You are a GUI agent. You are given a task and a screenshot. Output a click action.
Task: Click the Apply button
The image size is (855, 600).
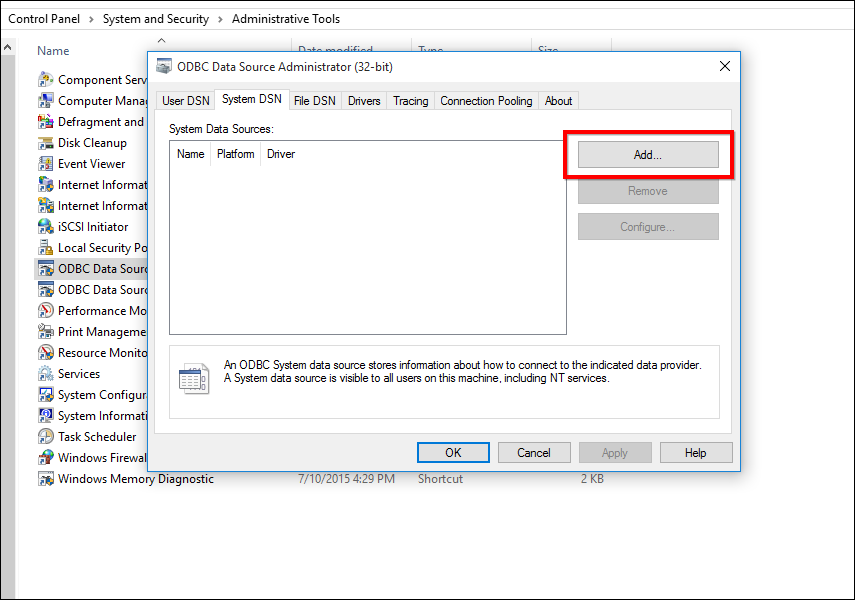615,453
